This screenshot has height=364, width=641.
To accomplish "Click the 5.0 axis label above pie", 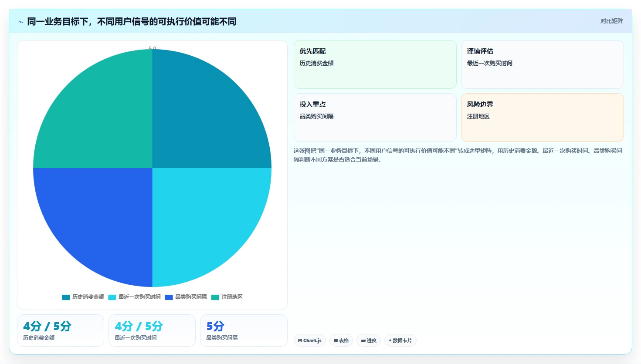I will [153, 48].
